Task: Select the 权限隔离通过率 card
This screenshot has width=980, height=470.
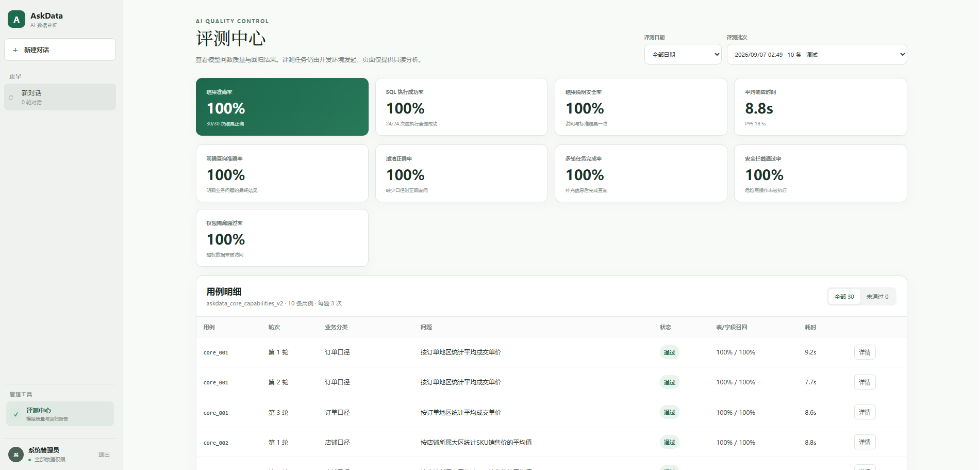Action: 282,238
